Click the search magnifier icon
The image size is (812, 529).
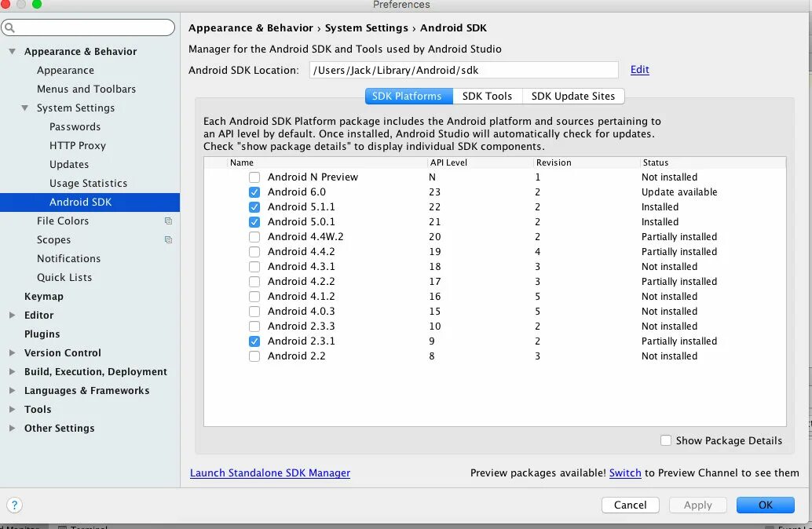pos(10,27)
